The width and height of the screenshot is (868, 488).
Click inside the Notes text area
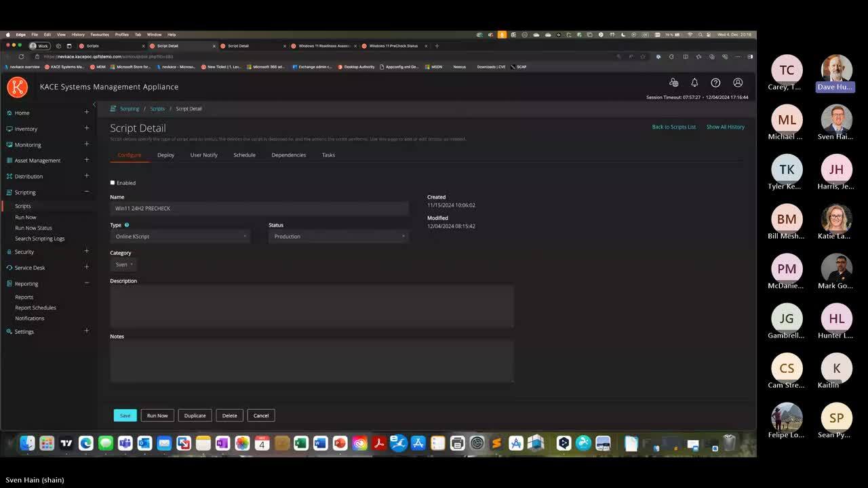tap(312, 361)
